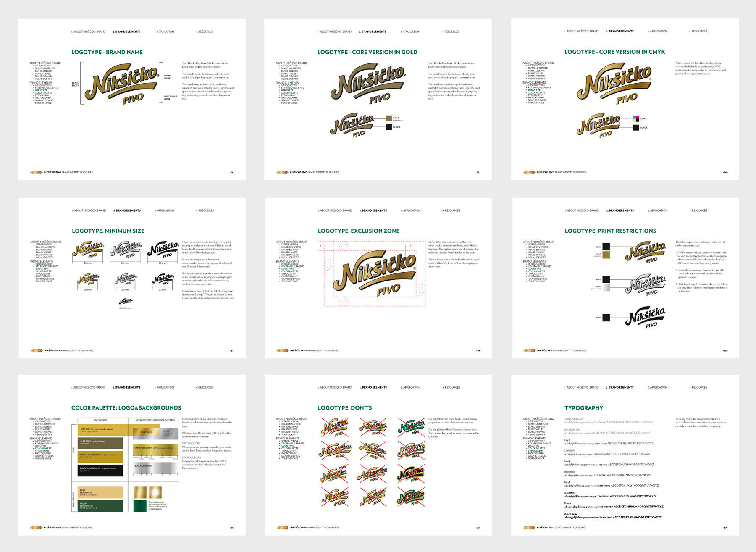This screenshot has width=756, height=552.
Task: Select highlighted Logotype in Brand Name page sidebar
Action: [x=41, y=90]
